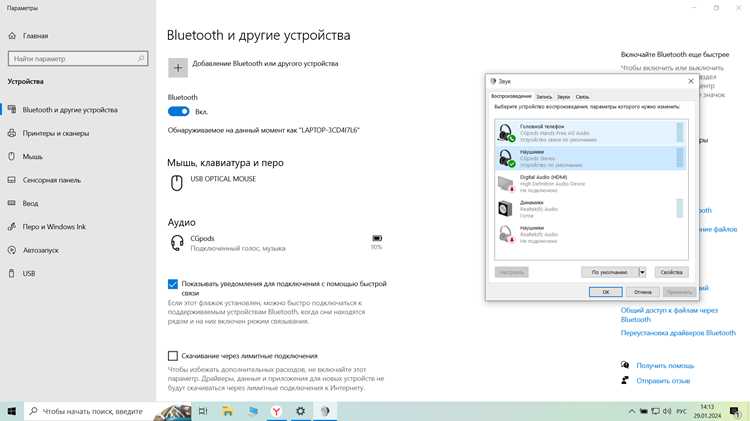Click the Получить помощь chat icon
Screen dimensions: 750x421
[625, 365]
